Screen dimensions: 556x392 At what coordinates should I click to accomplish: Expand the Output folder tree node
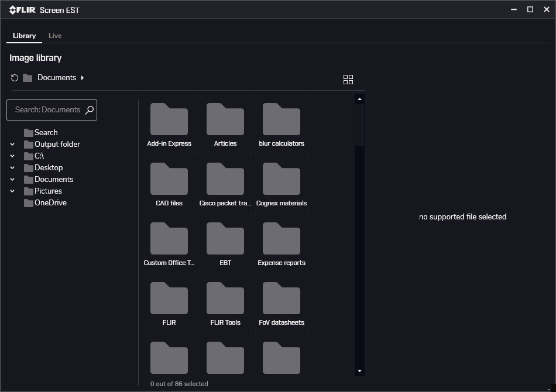click(12, 145)
